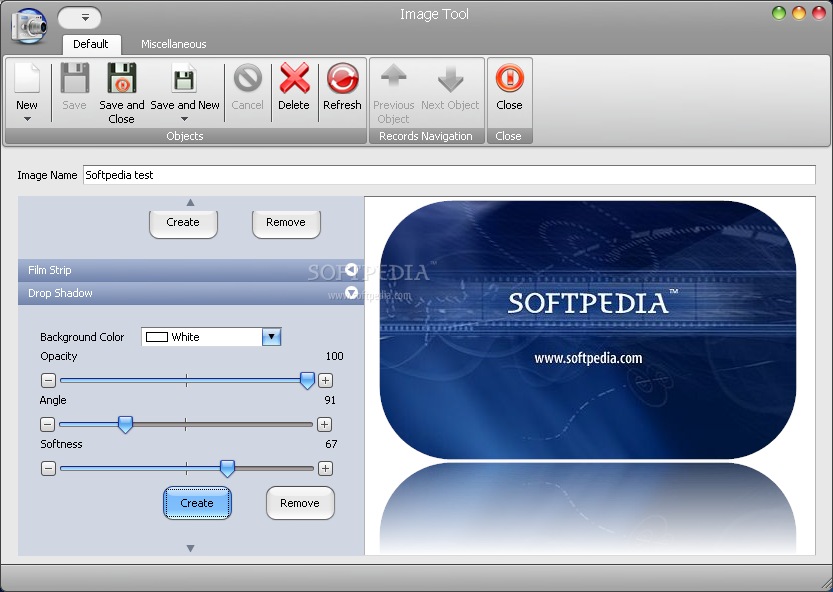The width and height of the screenshot is (833, 592).
Task: Click the Drop Shadow Create button
Action: [x=197, y=503]
